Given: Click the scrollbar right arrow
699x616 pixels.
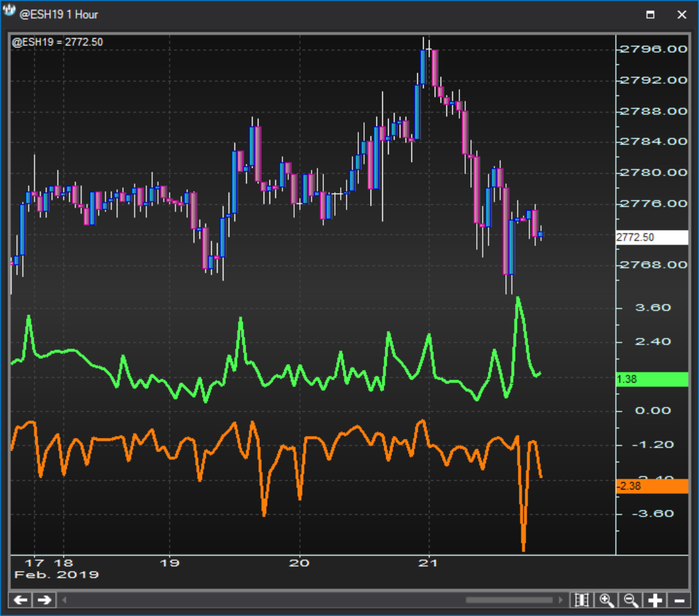Looking at the screenshot, I should point(560,600).
